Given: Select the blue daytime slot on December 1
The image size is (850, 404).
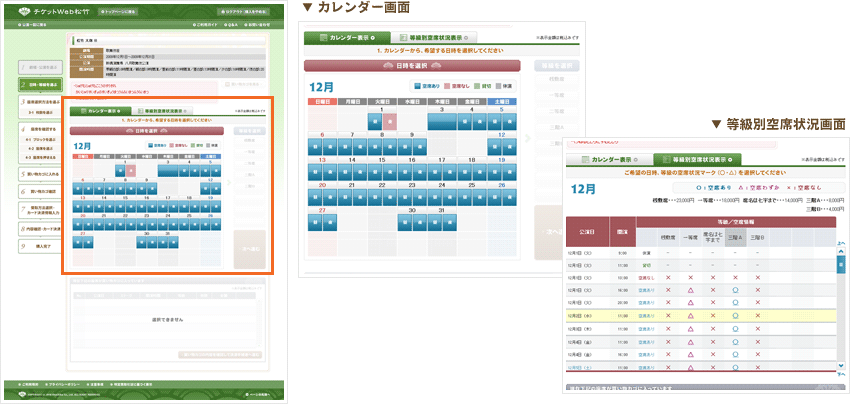Looking at the screenshot, I should pos(374,121).
